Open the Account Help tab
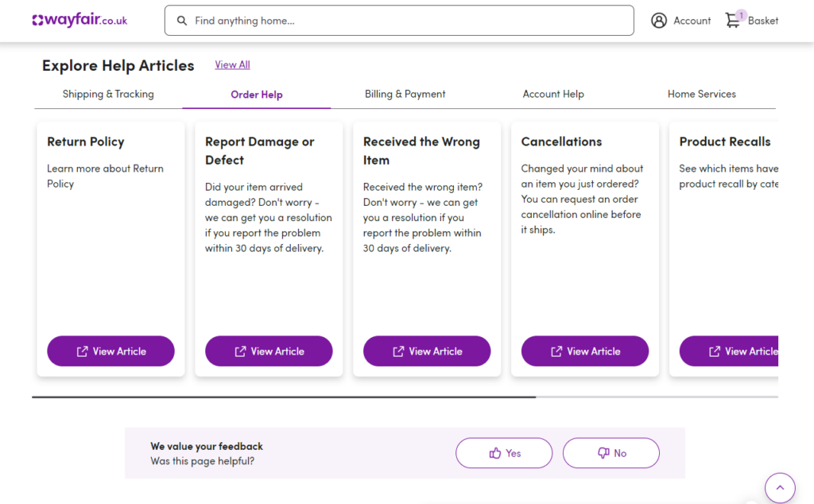The image size is (814, 504). (553, 94)
